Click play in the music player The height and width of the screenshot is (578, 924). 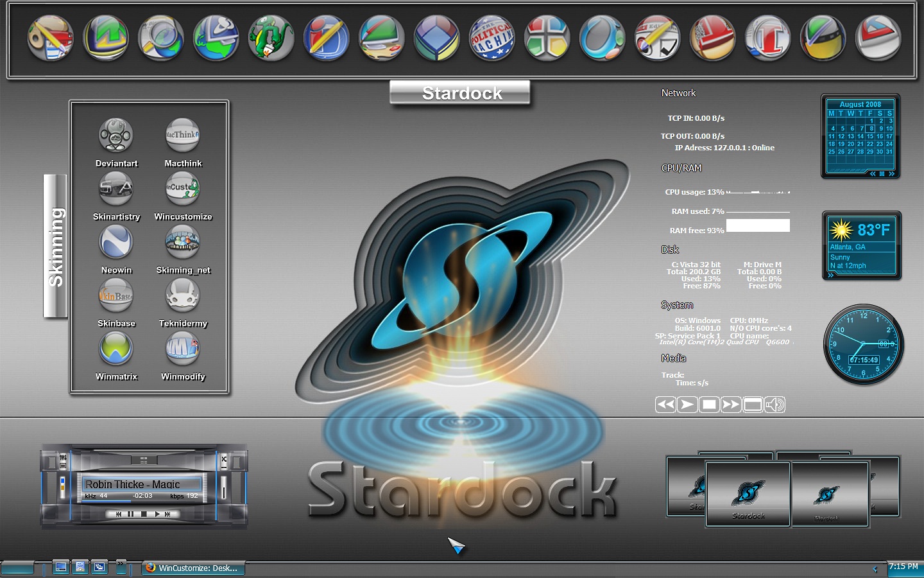tap(157, 514)
